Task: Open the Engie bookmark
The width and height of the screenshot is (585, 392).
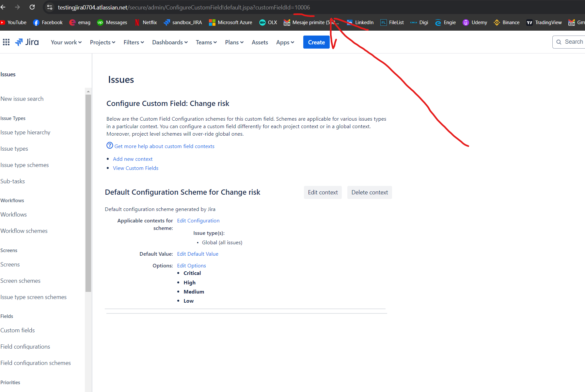Action: [x=445, y=23]
